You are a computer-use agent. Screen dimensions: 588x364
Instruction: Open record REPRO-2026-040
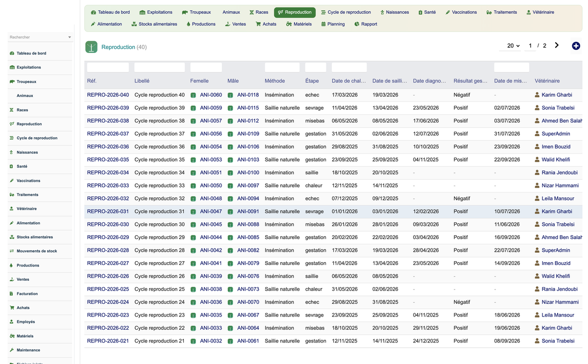click(108, 95)
